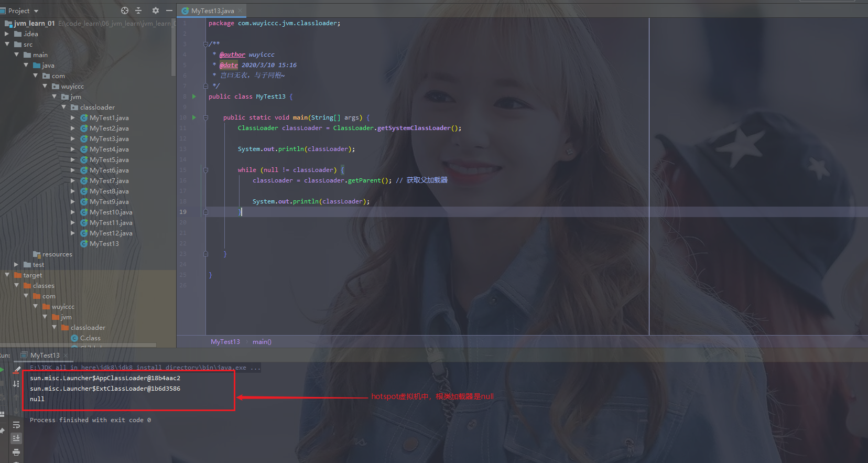
Task: Expand the .idea folder
Action: [7, 34]
